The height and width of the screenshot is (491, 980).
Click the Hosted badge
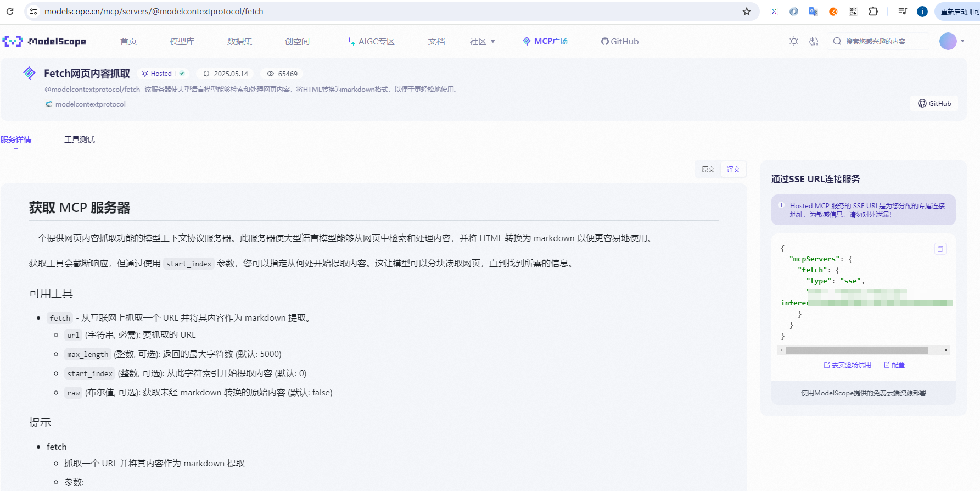163,74
